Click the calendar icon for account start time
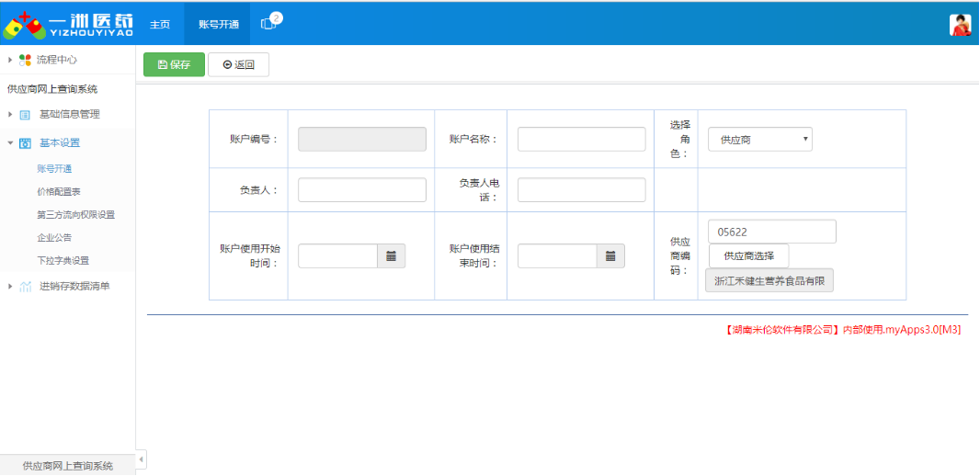The width and height of the screenshot is (980, 476). (391, 256)
